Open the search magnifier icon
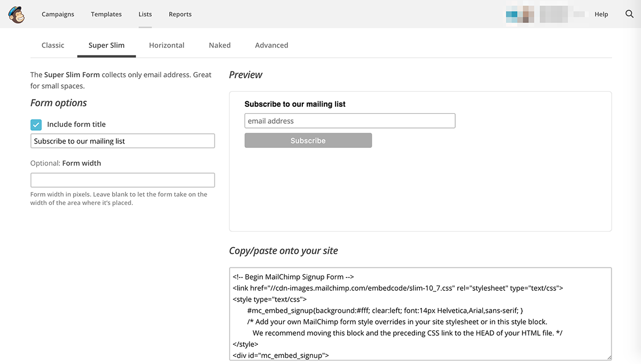 point(629,14)
